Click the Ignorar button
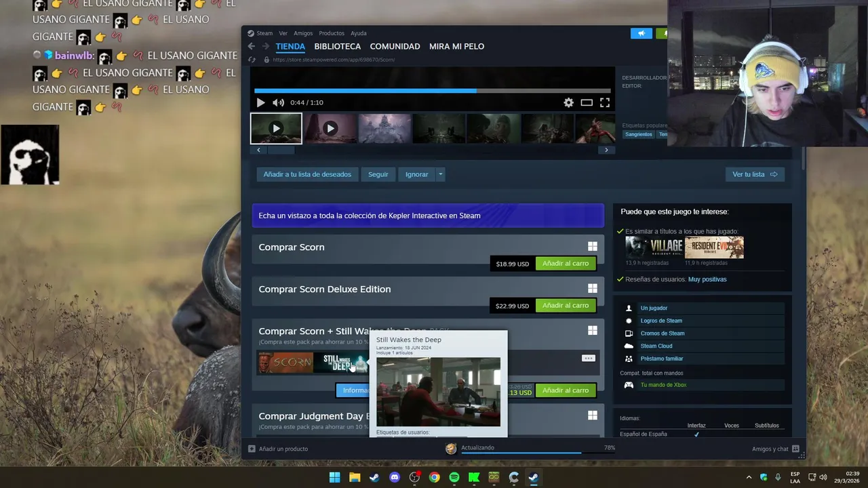 coord(416,174)
